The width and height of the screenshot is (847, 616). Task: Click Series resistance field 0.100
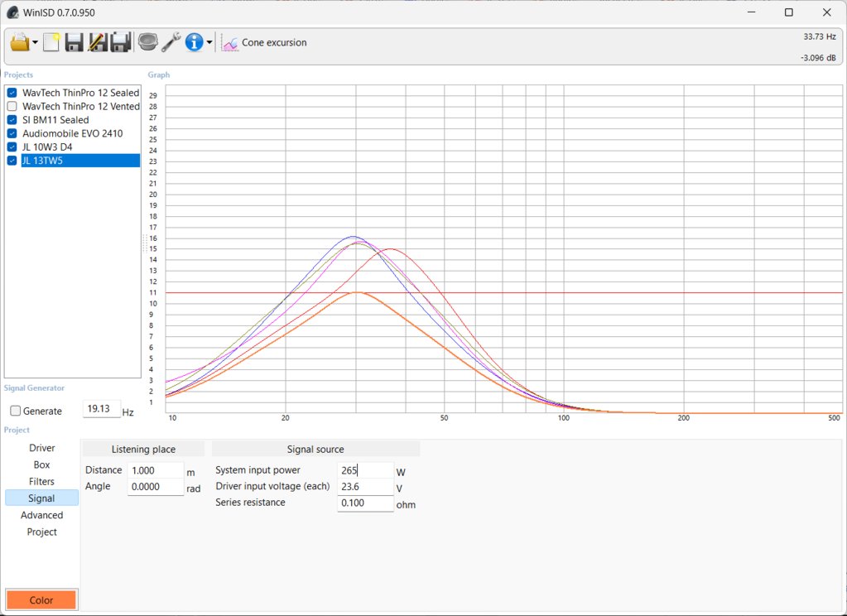(x=366, y=503)
